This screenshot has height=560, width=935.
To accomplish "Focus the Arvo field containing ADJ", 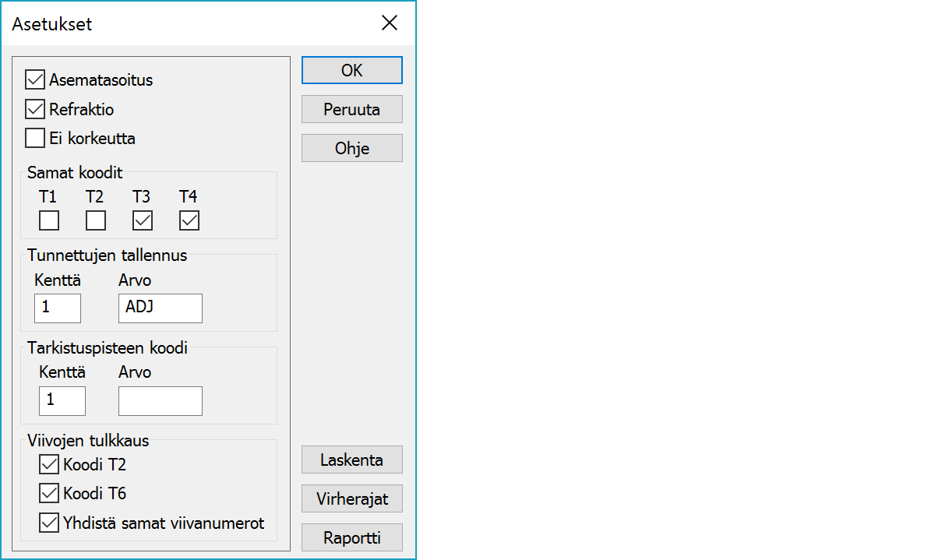I will (161, 308).
